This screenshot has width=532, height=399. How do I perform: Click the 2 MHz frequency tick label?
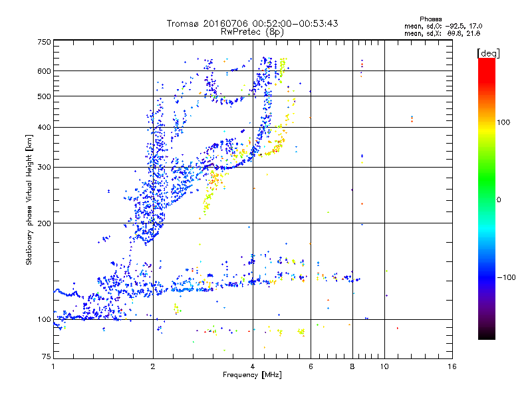click(153, 366)
